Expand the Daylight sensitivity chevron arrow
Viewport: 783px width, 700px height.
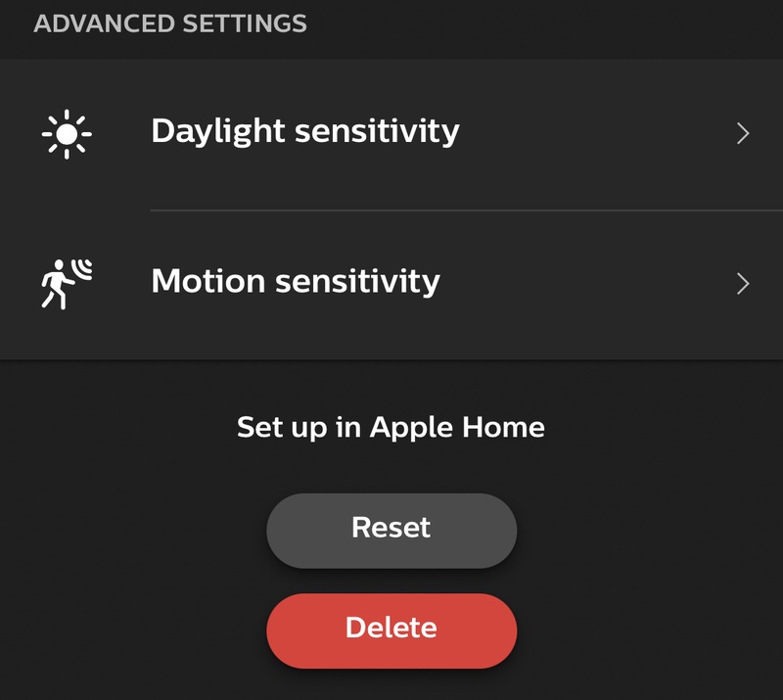tap(743, 134)
